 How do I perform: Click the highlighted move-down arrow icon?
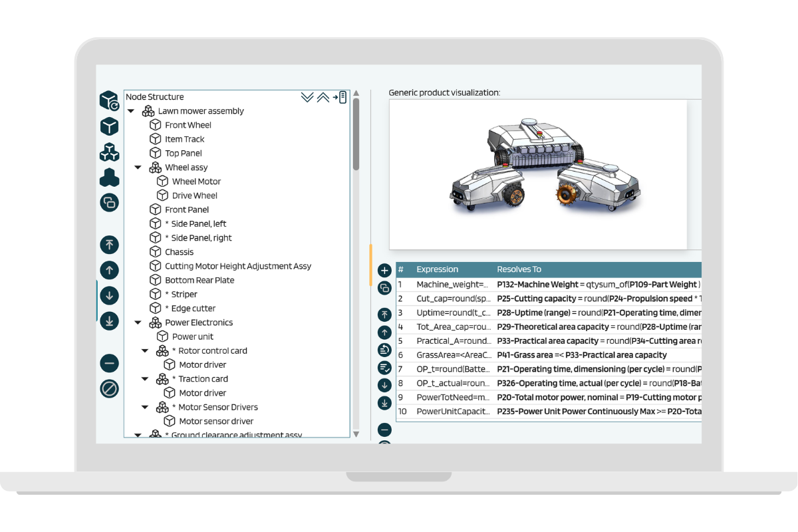(109, 295)
